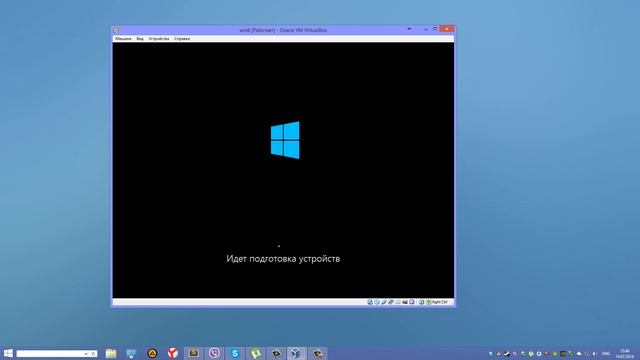Click the VirtualBox window title bar icon
Image resolution: width=640 pixels, height=360 pixels.
(x=116, y=30)
